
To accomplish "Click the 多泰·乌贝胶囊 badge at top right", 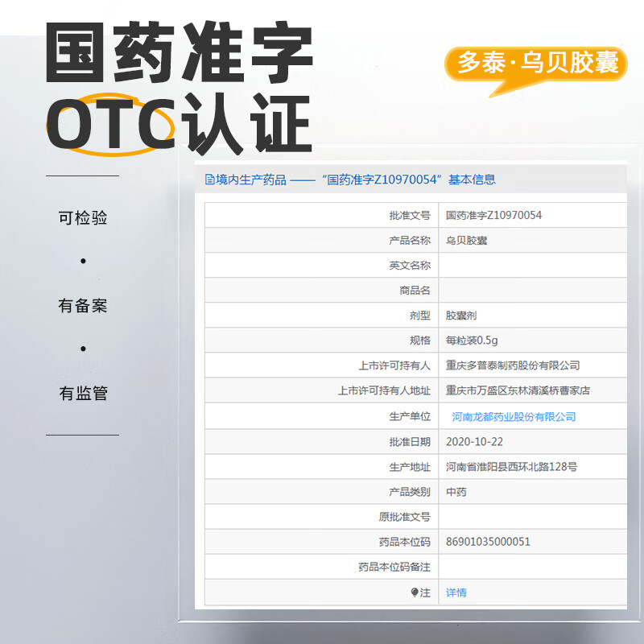I will pos(538,63).
